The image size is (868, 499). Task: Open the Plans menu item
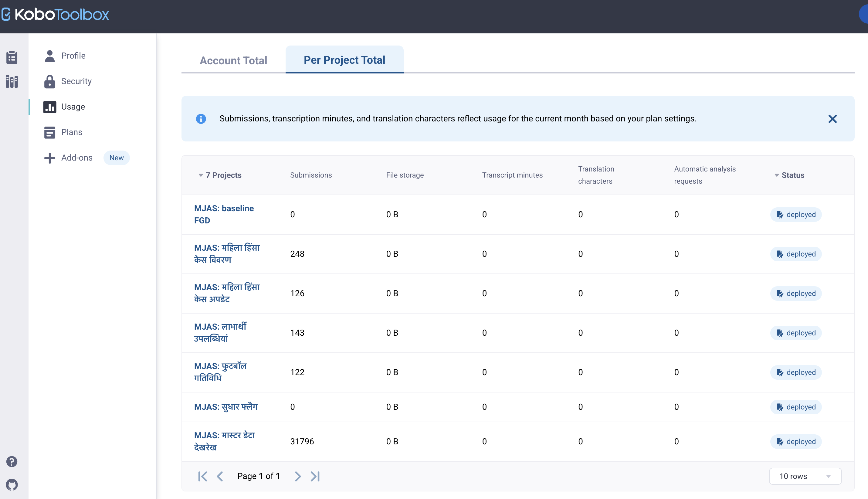71,132
